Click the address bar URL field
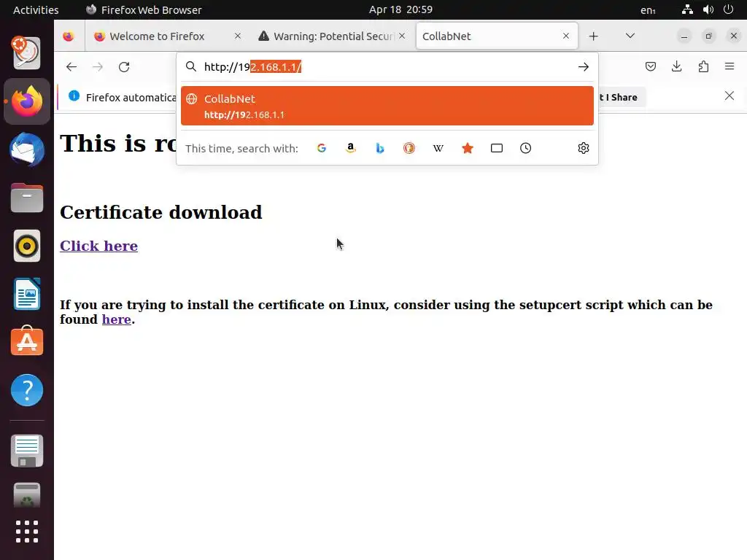The image size is (747, 560). [387, 66]
